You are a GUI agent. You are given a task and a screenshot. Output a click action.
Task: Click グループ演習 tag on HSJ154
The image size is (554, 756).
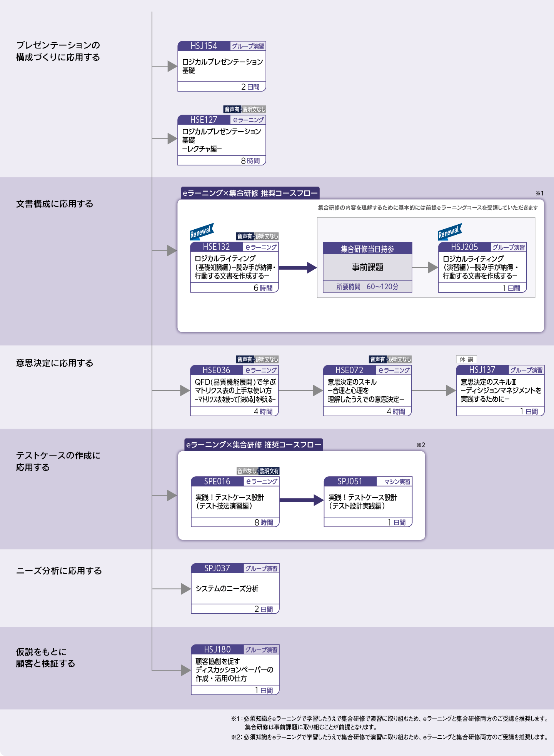[248, 46]
